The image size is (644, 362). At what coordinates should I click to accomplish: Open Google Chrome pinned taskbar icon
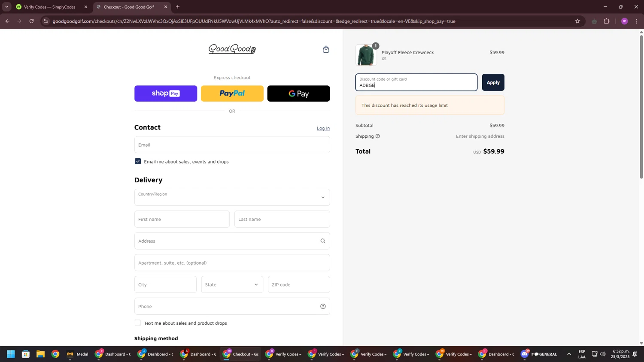click(55, 354)
